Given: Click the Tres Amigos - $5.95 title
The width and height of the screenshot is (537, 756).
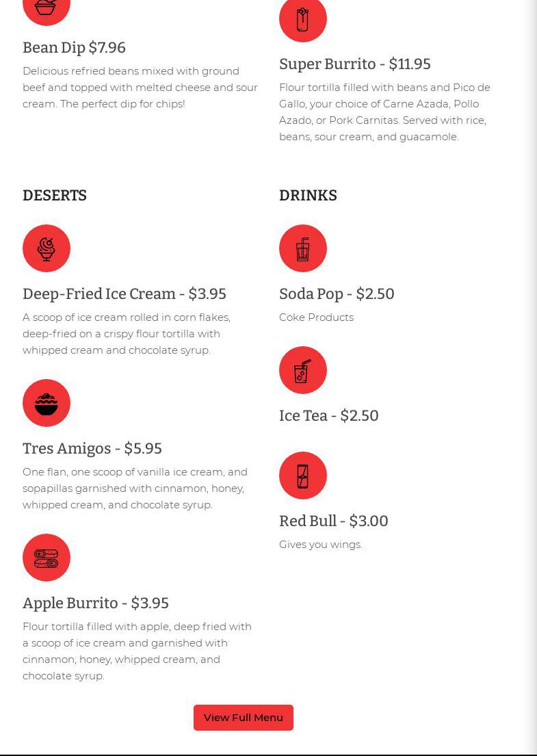Looking at the screenshot, I should (92, 449).
